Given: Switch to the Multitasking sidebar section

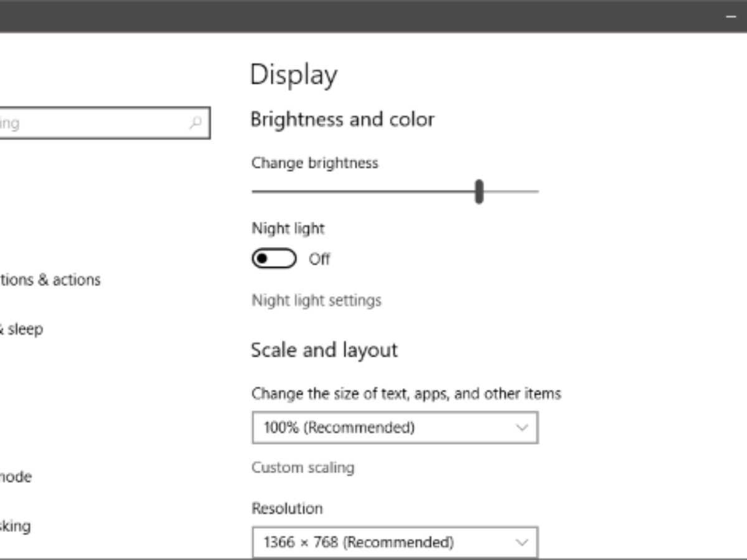Looking at the screenshot, I should [16, 526].
